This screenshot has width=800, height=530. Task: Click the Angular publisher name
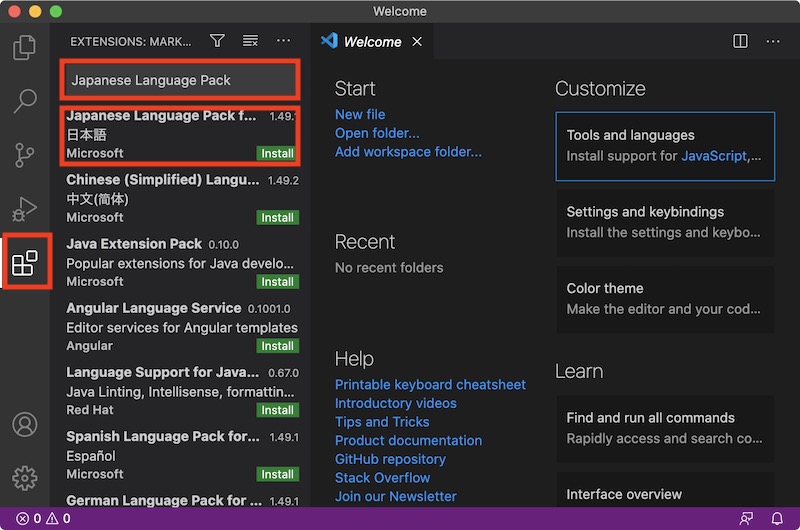(x=89, y=346)
